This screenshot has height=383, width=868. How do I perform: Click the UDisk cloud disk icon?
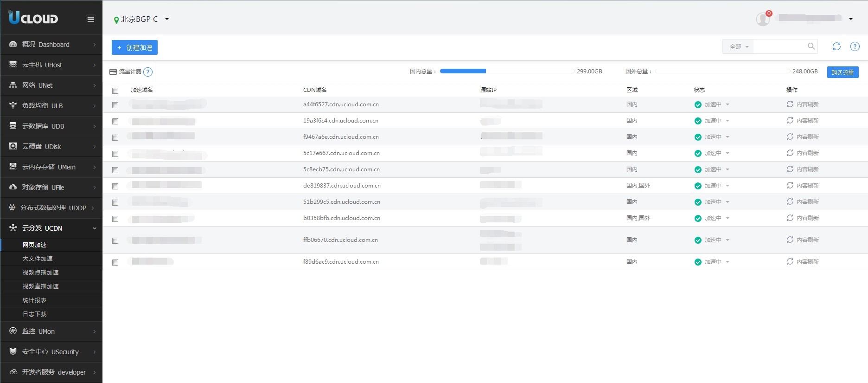[x=13, y=146]
